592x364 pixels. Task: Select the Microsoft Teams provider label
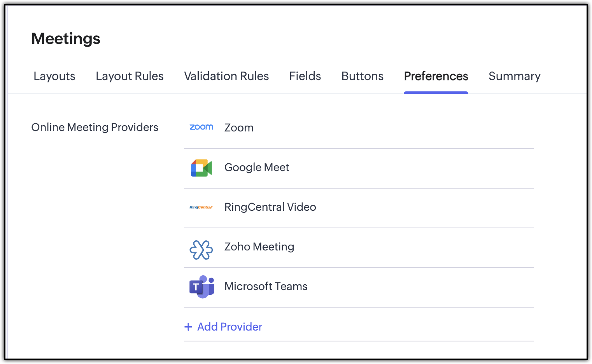coord(266,286)
